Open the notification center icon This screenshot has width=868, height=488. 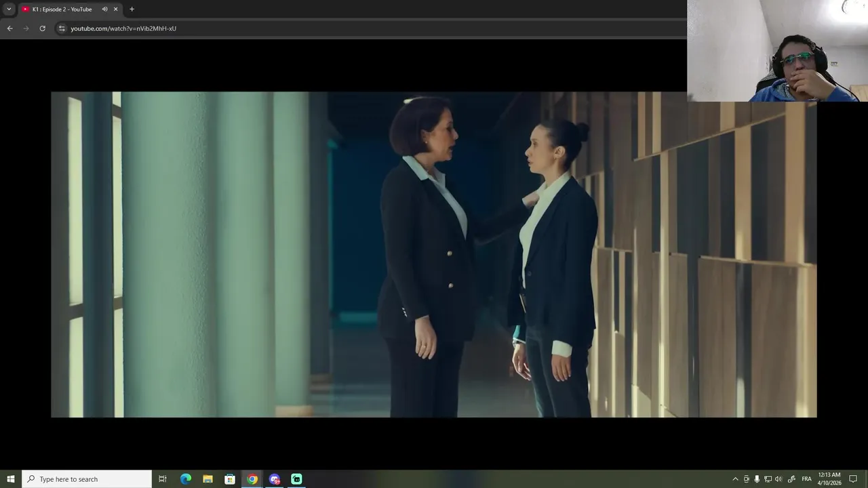(854, 479)
